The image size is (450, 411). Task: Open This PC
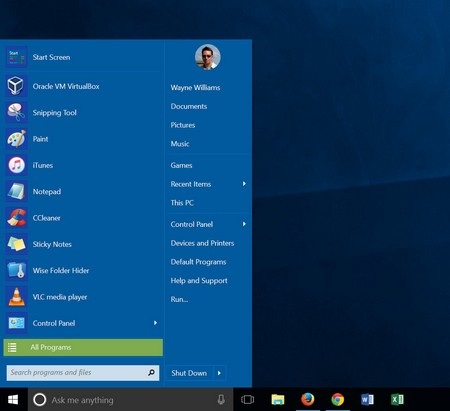pos(182,203)
